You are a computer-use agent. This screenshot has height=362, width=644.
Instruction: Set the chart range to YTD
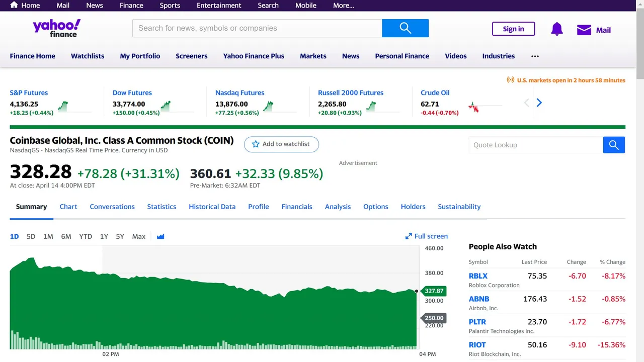click(86, 236)
